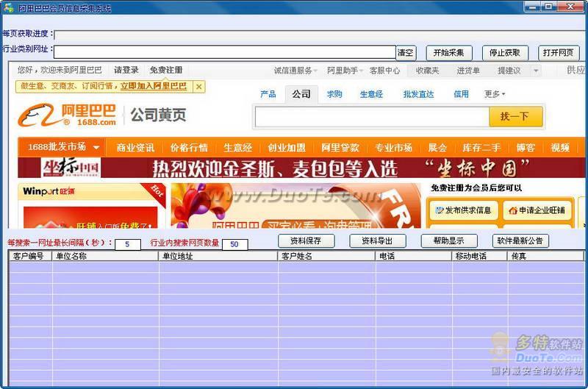
Task: Edit the search interval seconds field
Action: click(x=127, y=245)
